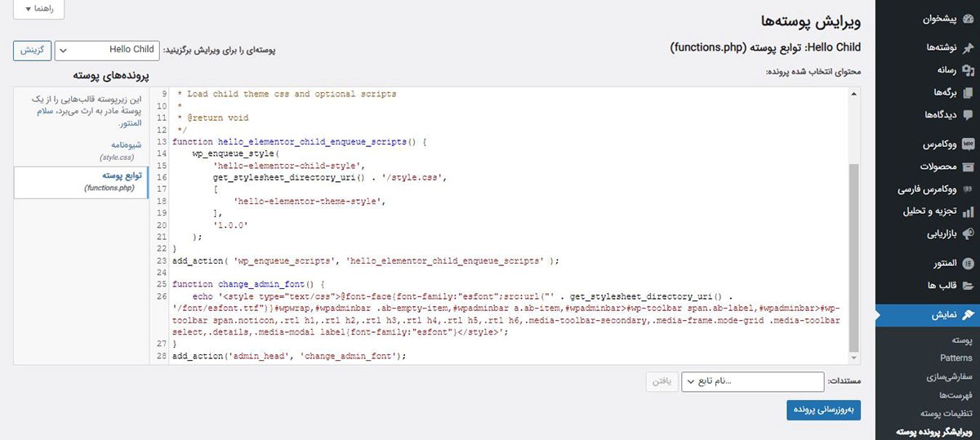Image resolution: width=980 pixels, height=440 pixels.
Task: Click the WooCommerce (ووکامرس) logo icon
Action: (x=968, y=144)
